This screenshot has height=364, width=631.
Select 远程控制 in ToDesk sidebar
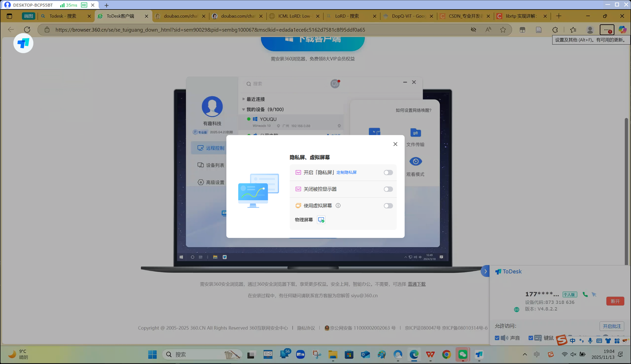tap(210, 148)
